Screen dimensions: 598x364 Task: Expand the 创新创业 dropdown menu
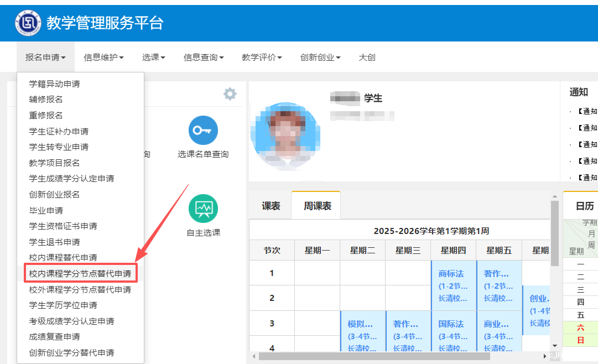tap(320, 57)
